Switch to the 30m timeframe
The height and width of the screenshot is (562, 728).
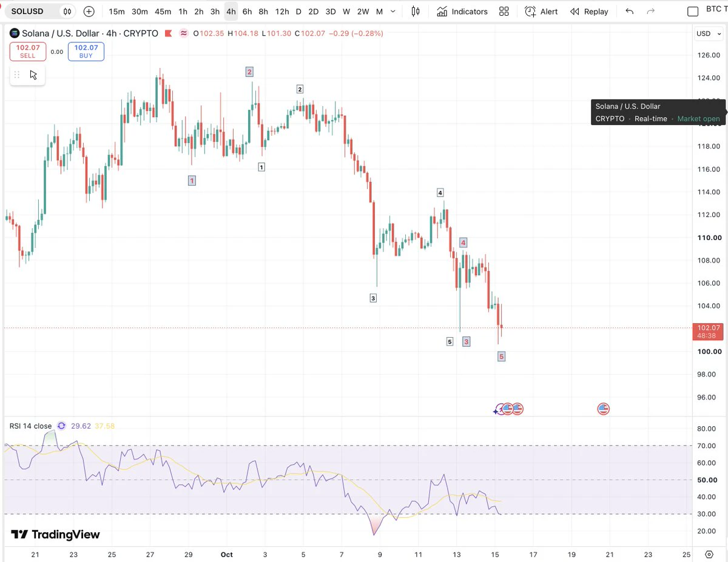[140, 12]
